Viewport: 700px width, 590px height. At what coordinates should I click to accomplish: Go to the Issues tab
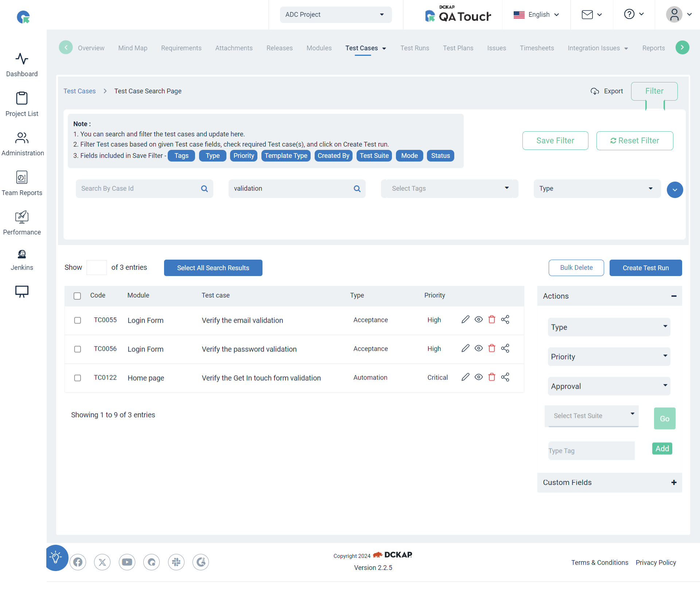point(497,48)
